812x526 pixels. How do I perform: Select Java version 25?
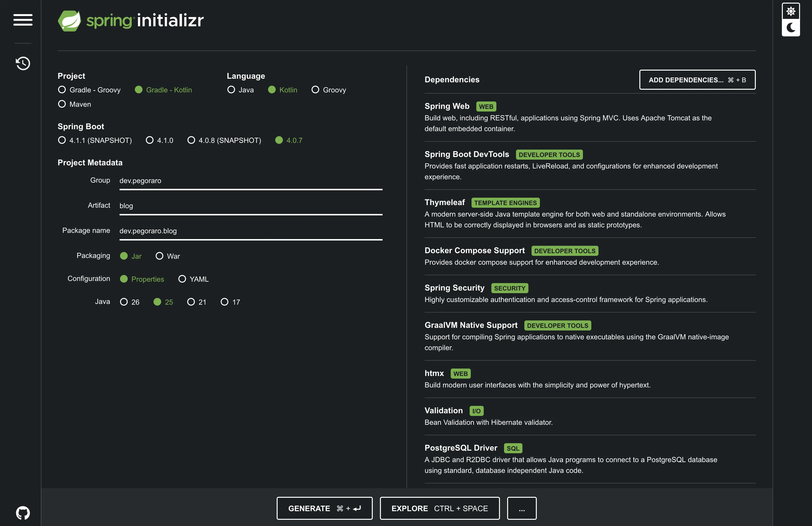pos(163,302)
